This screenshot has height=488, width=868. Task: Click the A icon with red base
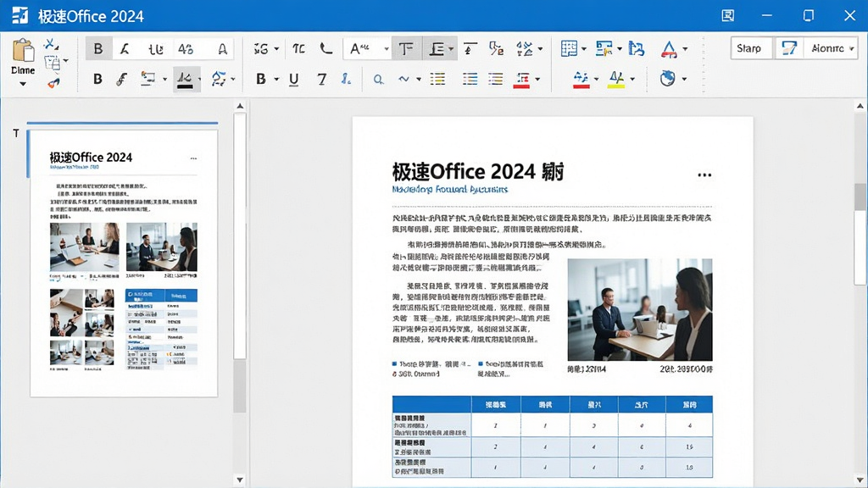point(669,49)
